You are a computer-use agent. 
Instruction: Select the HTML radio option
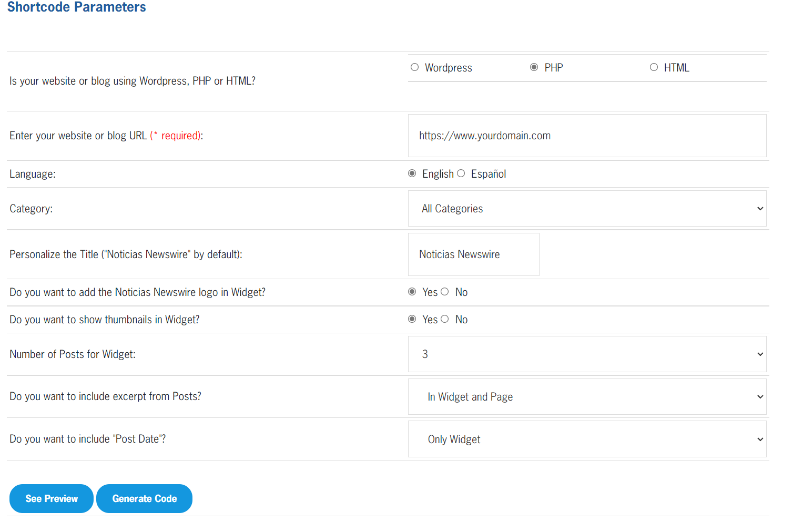pos(654,67)
